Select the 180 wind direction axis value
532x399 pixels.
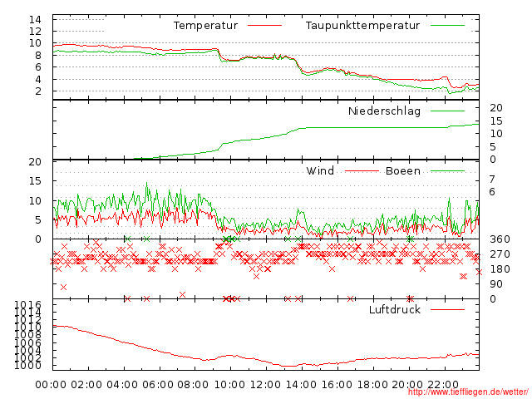click(500, 269)
